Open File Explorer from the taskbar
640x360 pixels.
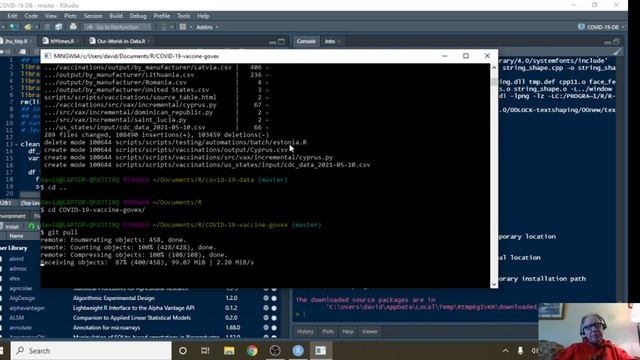pos(229,351)
